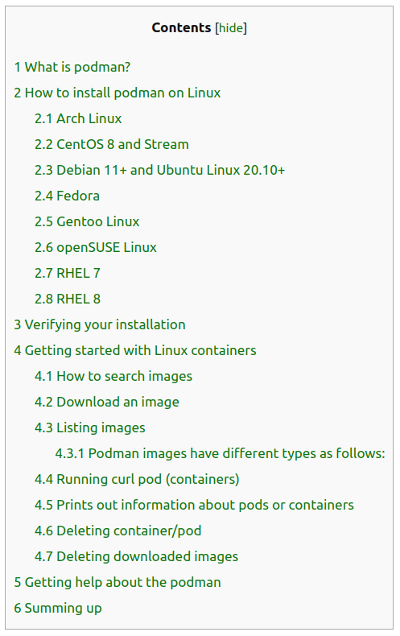Jump to the Arch Linux subsection
The image size is (400, 636).
78,118
